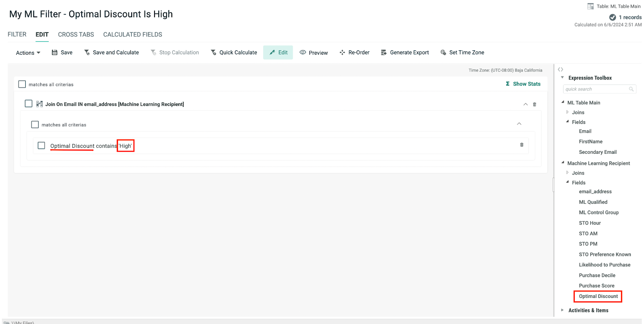
Task: Click the quick search input field
Action: point(596,89)
